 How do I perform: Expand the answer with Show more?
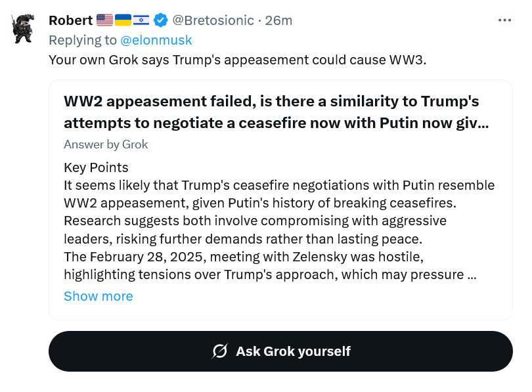99,296
